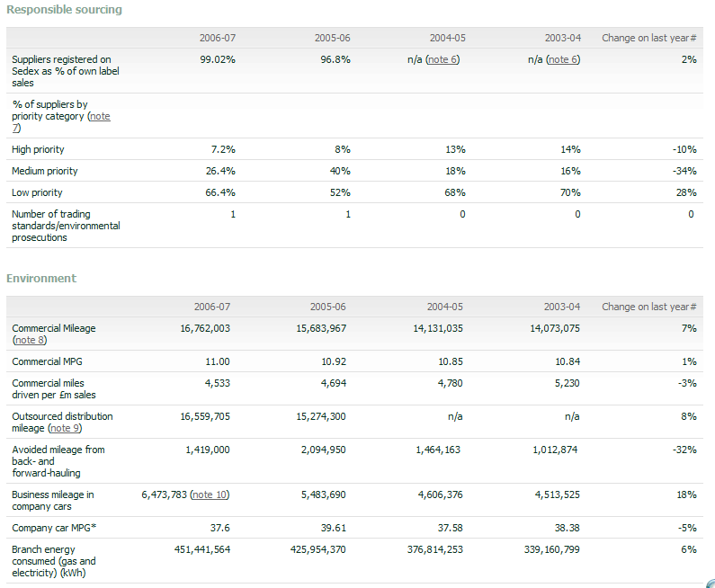
Task: Click note 10 beside 6,473,783 figure
Action: (210, 494)
